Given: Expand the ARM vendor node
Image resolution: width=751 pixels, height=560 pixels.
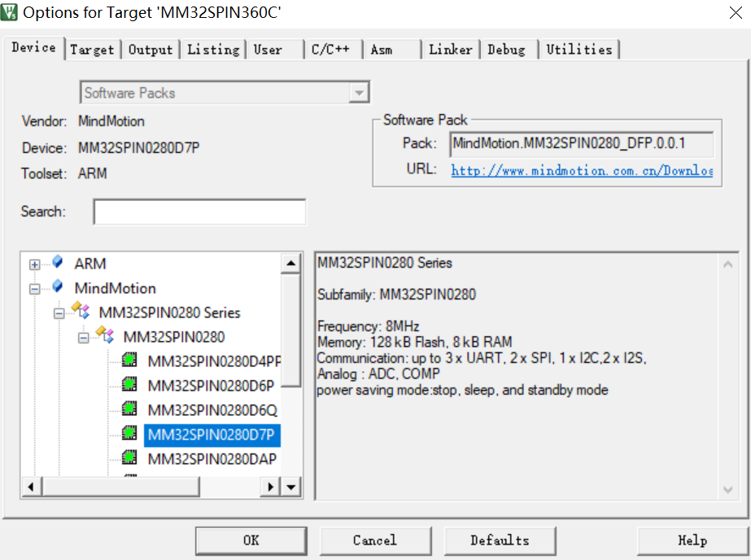Looking at the screenshot, I should pos(34,265).
